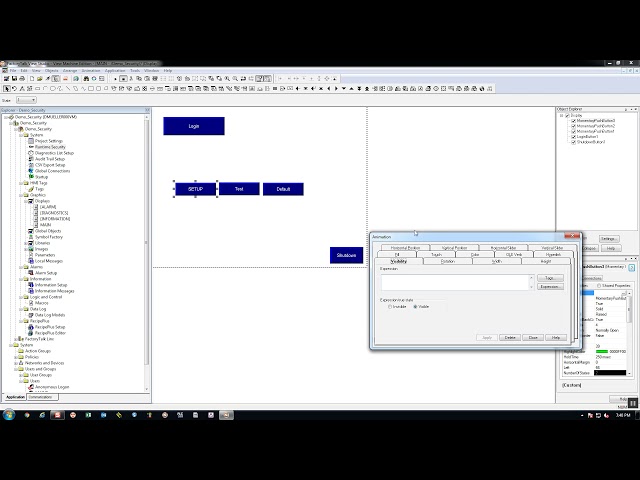The image size is (640, 480).
Task: Open the Startup item in the tree
Action: tap(41, 177)
